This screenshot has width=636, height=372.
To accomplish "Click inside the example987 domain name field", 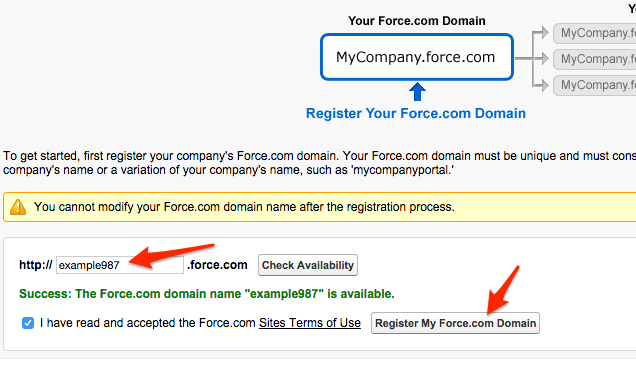I will coord(120,265).
